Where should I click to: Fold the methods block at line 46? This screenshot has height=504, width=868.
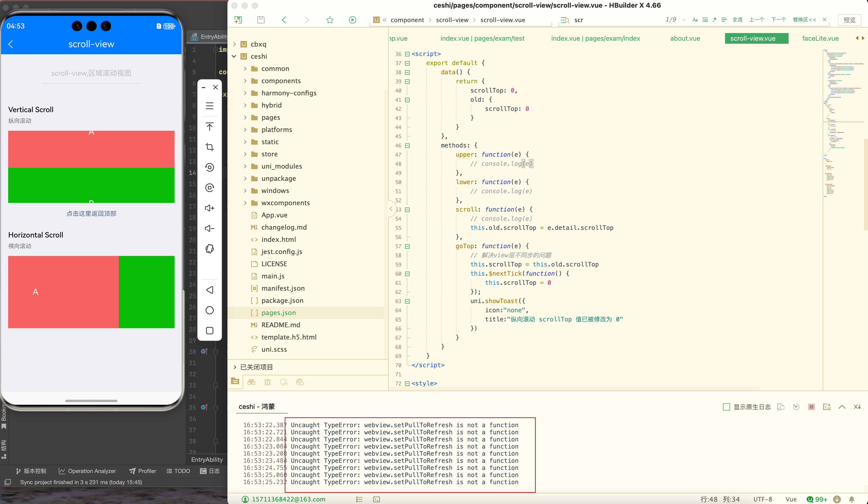click(408, 146)
